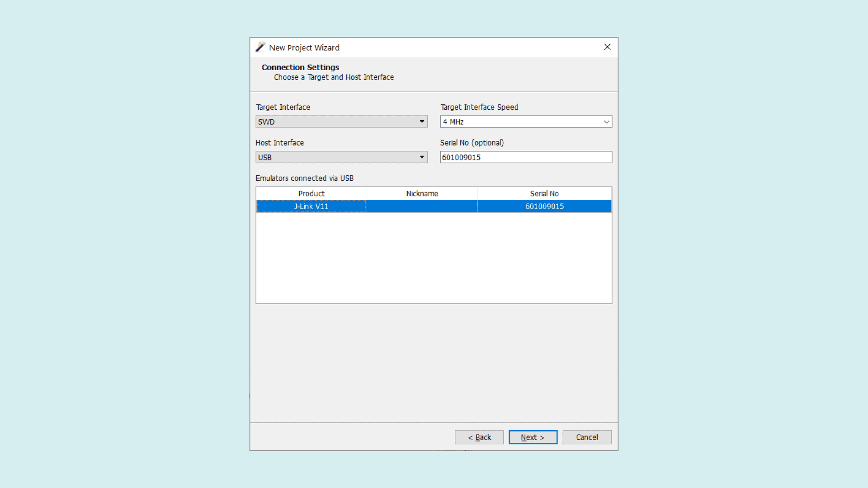
Task: Click the Host Interface dropdown arrow
Action: pos(422,157)
